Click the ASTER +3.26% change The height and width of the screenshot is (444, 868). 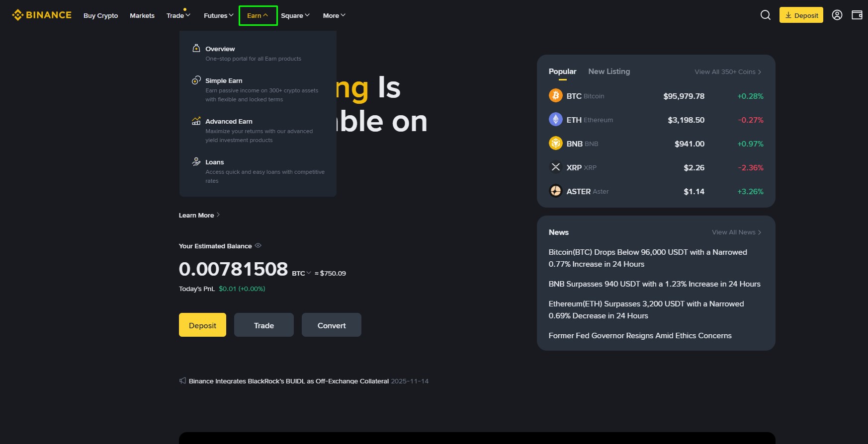tap(750, 191)
